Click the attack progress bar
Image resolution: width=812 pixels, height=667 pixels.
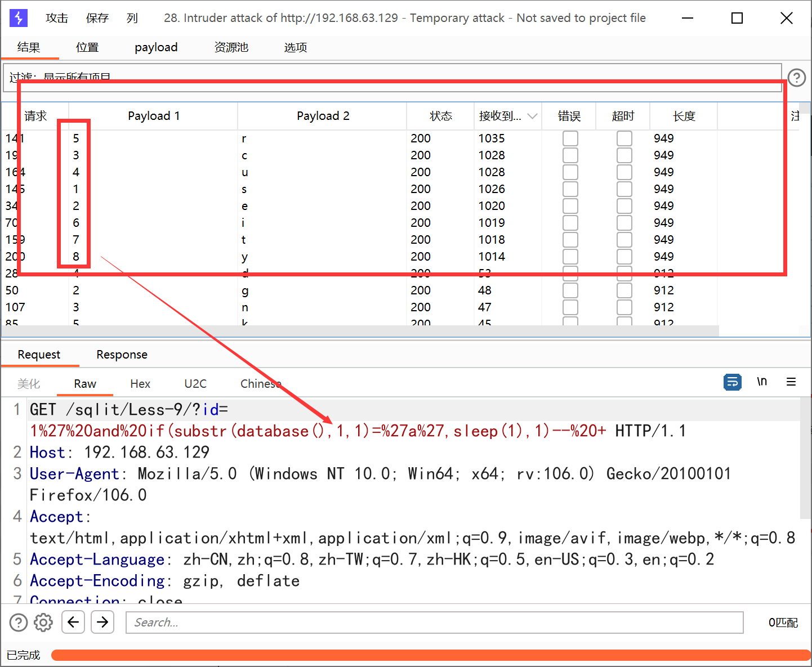tap(431, 655)
